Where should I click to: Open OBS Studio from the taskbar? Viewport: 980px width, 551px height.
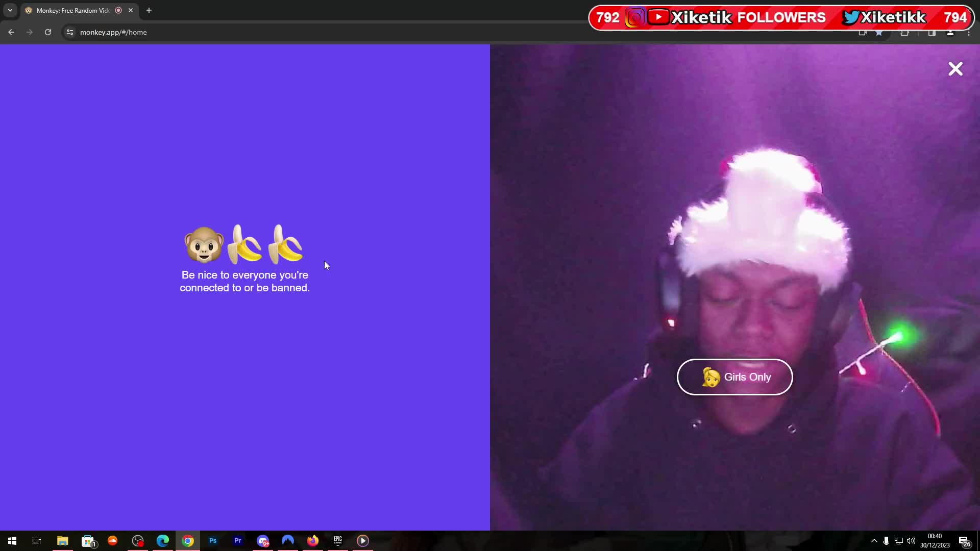click(138, 541)
